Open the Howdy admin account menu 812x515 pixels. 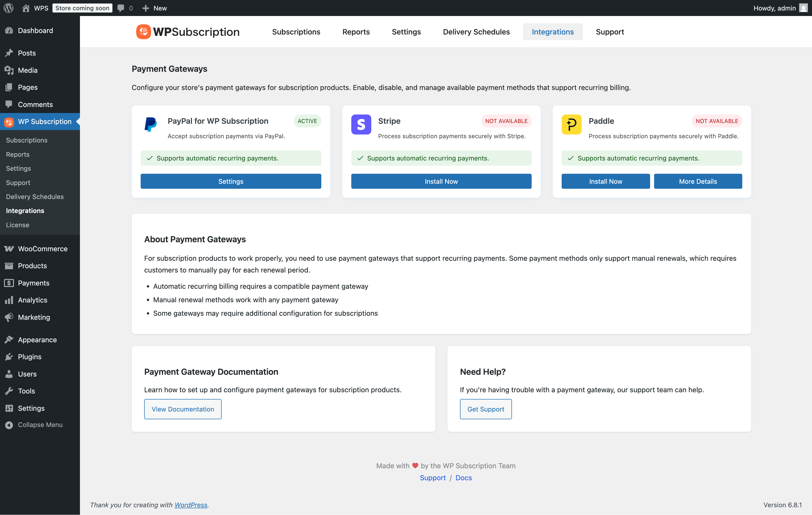click(774, 8)
